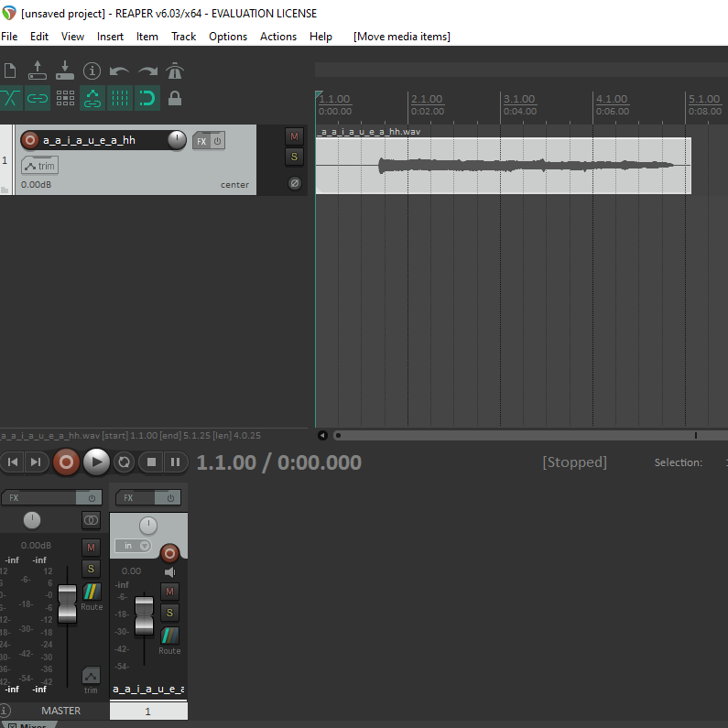Open master envelope trim icon
The height and width of the screenshot is (728, 728).
point(91,676)
